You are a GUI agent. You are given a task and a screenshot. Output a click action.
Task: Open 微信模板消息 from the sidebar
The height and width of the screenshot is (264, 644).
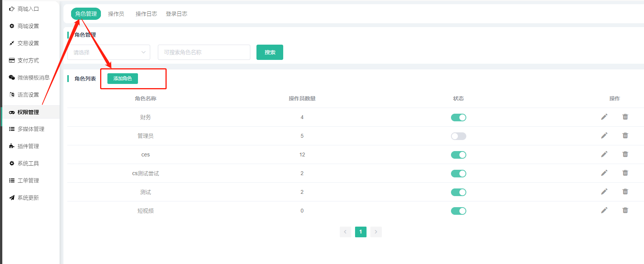tap(33, 77)
